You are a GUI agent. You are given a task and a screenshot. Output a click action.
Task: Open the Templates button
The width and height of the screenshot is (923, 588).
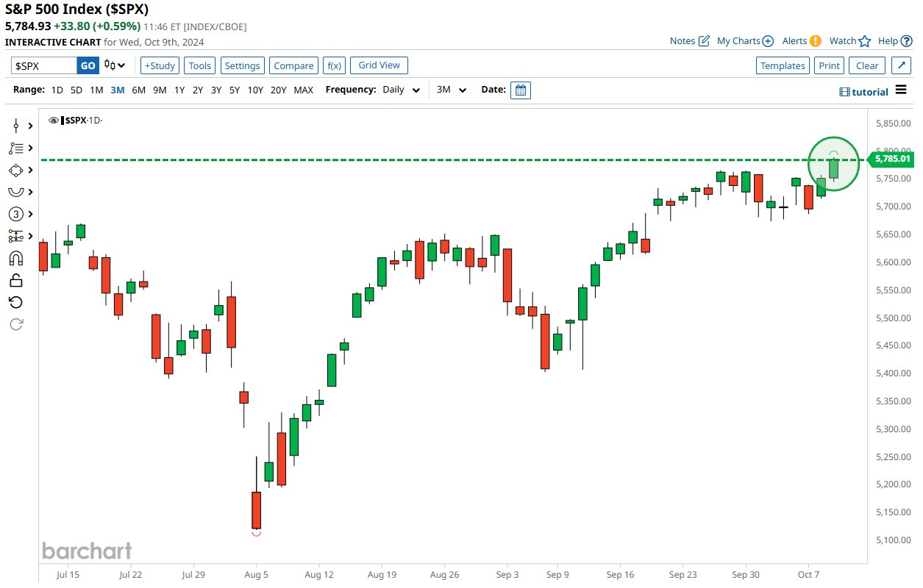tap(783, 65)
